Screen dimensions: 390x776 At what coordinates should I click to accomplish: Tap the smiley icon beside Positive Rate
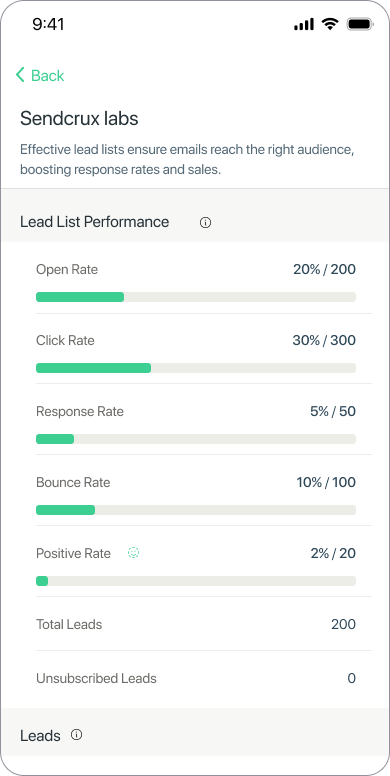pyautogui.click(x=133, y=553)
